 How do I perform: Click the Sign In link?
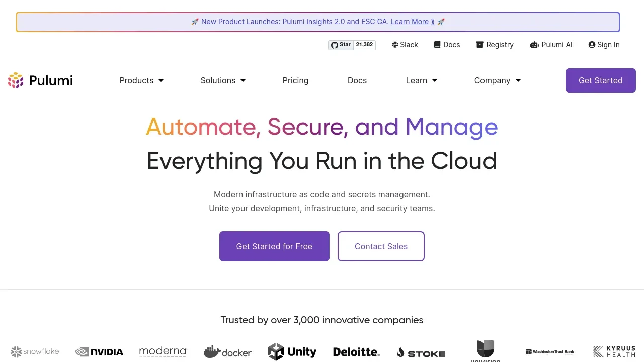(604, 45)
